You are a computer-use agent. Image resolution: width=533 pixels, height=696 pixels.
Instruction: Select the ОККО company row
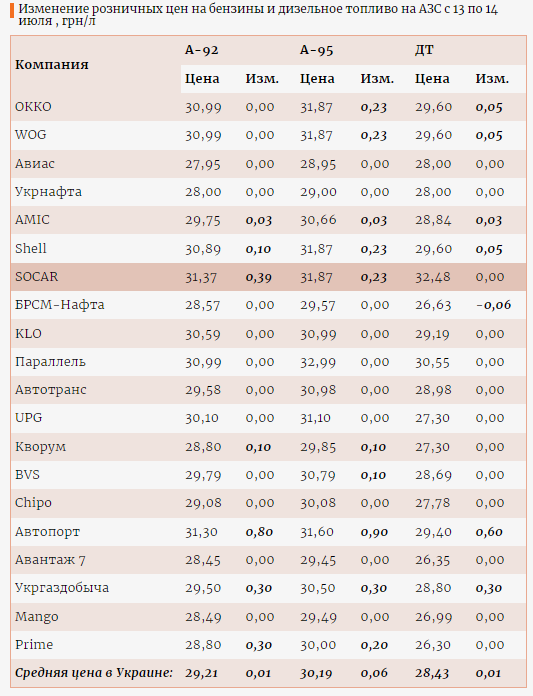coord(268,107)
